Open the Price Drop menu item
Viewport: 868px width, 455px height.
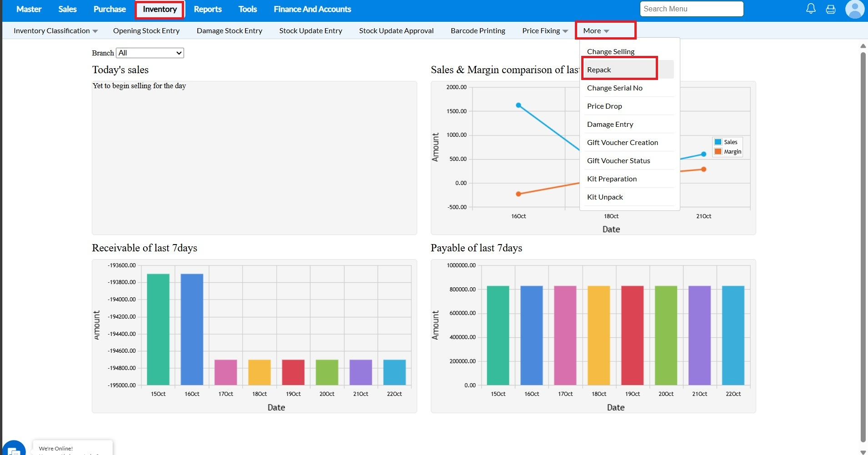tap(604, 106)
